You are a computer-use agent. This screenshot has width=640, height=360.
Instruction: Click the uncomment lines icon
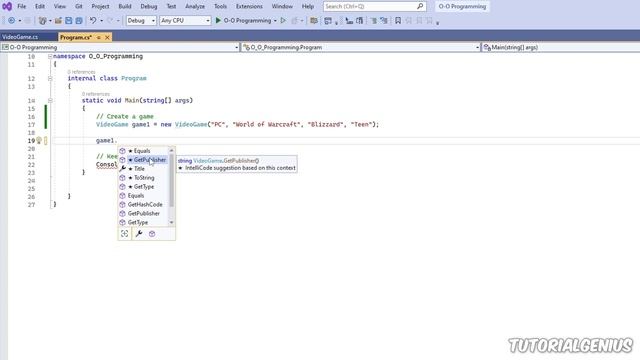coord(384,20)
